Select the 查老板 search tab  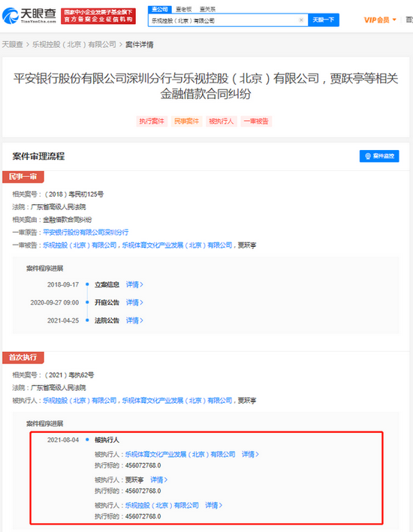click(x=184, y=9)
